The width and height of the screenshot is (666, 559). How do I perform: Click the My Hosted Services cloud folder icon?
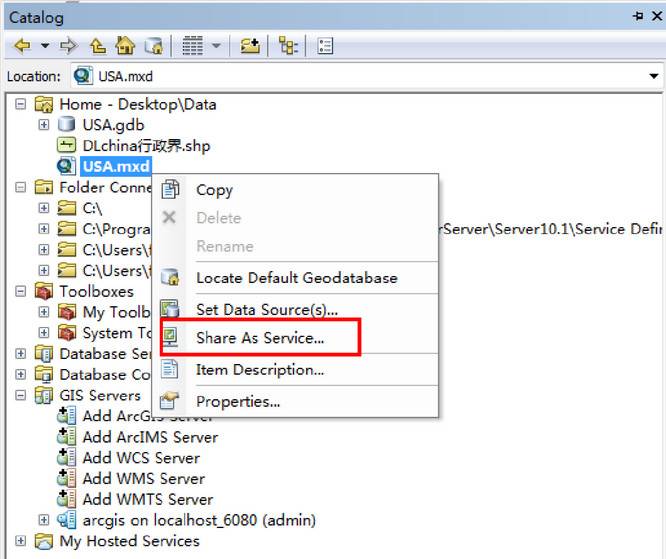coord(44,541)
